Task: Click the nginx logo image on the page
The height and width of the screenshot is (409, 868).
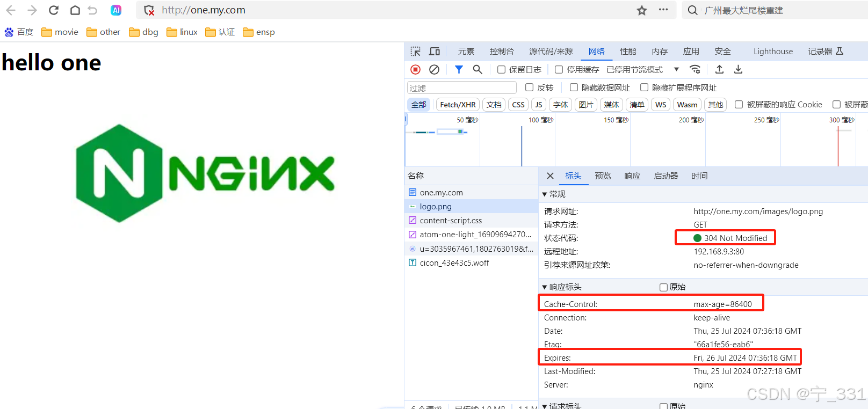Action: (205, 173)
